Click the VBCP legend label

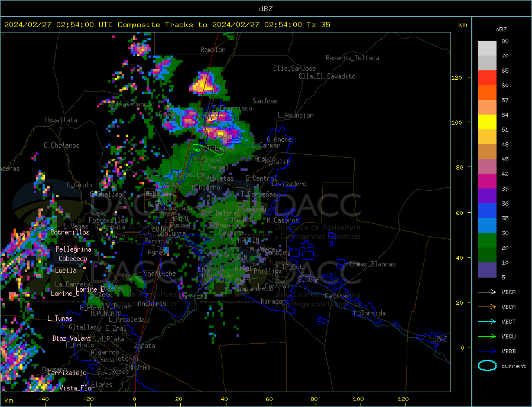click(x=508, y=292)
